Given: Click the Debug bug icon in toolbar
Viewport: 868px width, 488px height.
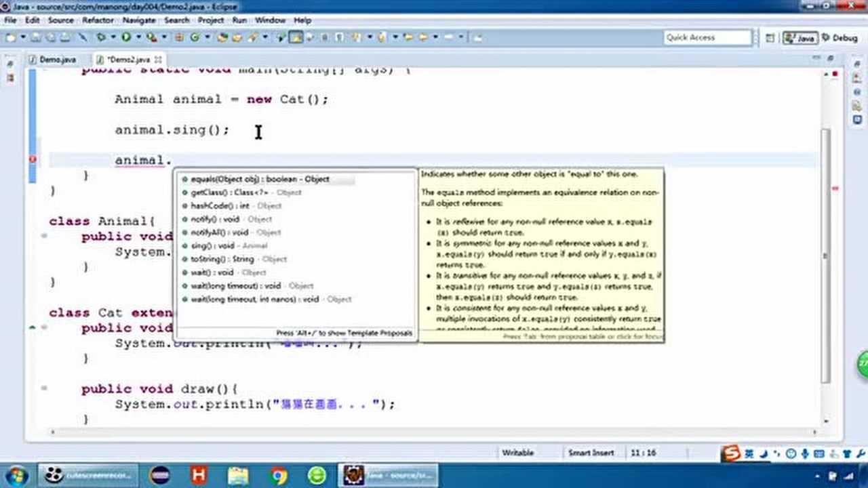Looking at the screenshot, I should tap(101, 38).
